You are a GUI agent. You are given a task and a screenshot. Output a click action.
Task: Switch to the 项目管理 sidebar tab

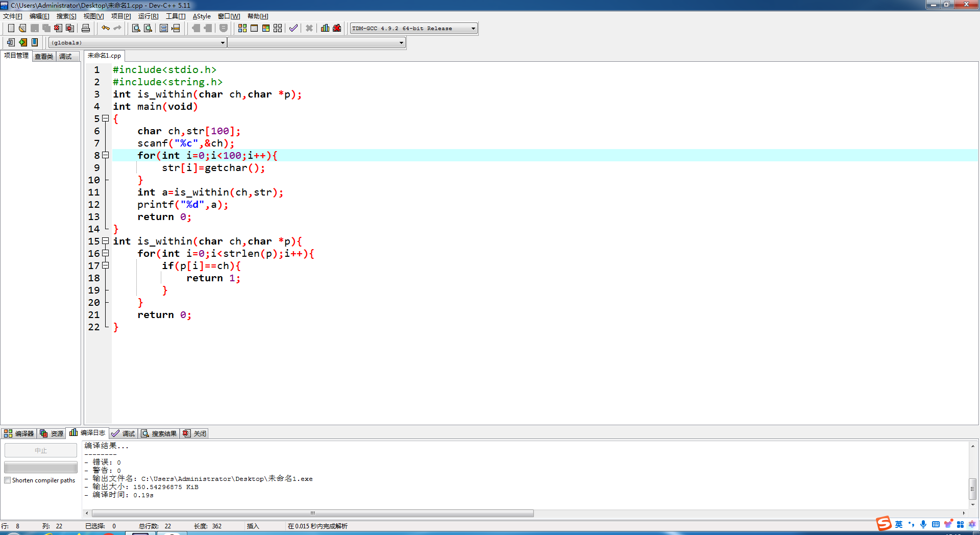16,56
